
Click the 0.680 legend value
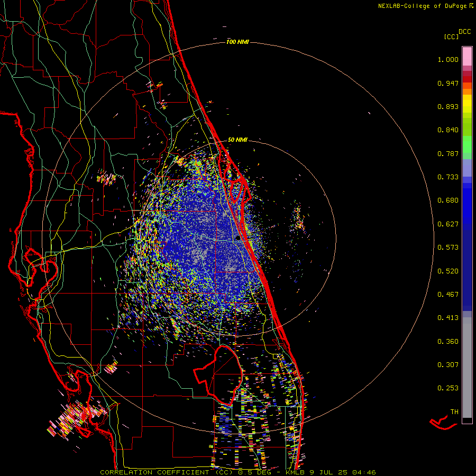(448, 200)
